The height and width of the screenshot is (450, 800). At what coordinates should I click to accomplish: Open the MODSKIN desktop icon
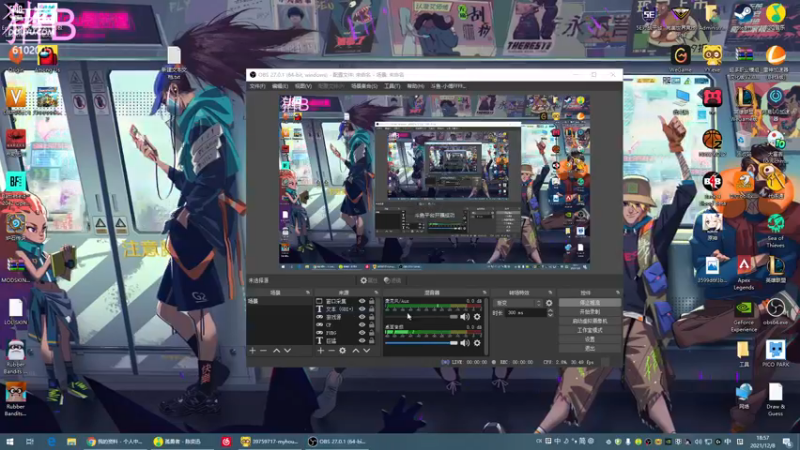click(15, 270)
